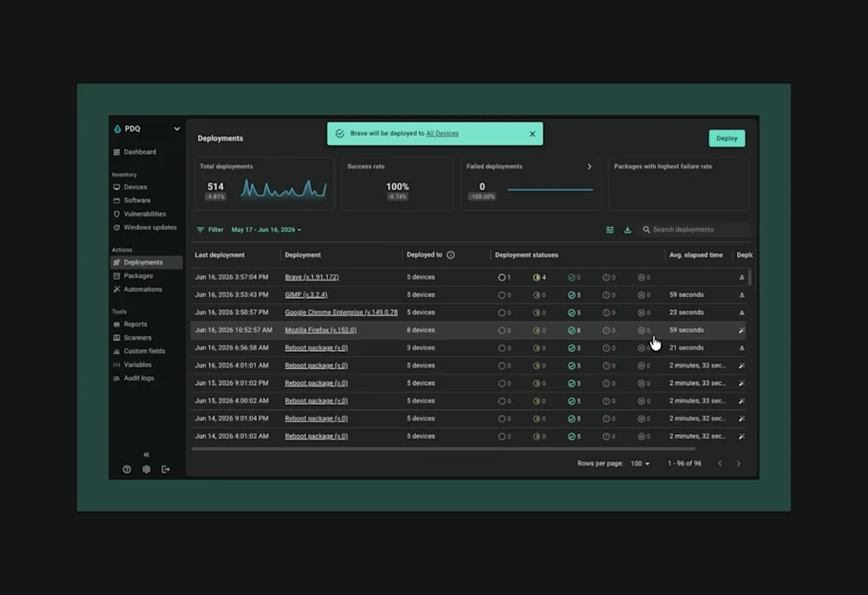Screen dimensions: 868x595
Task: Collapse the sidebar with double chevron
Action: [x=146, y=454]
